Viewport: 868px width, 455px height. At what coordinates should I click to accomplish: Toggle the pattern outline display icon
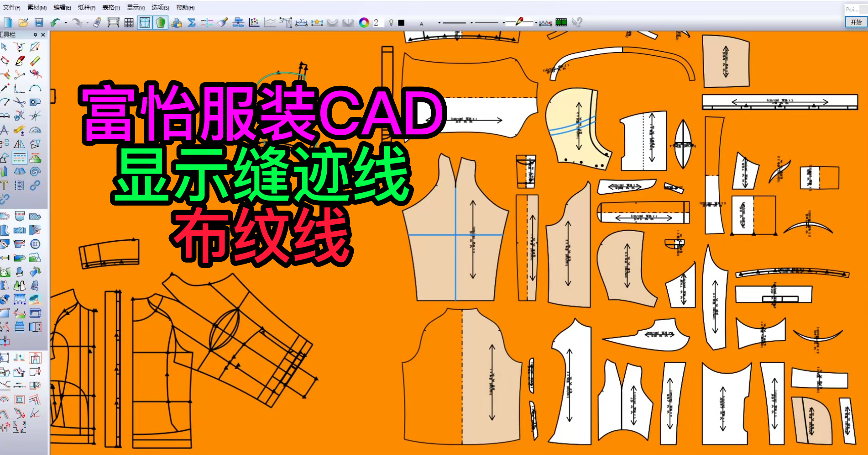pos(145,22)
